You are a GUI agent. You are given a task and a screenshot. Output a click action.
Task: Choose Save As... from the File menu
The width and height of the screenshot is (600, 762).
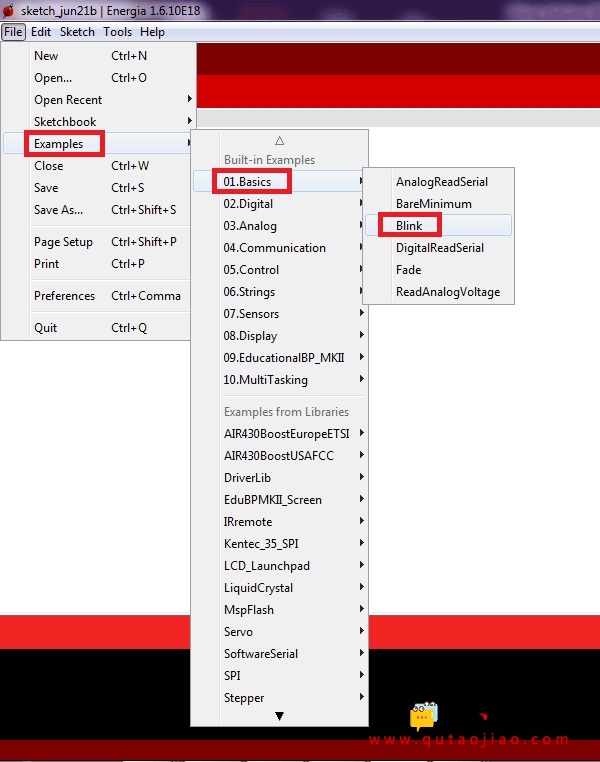pyautogui.click(x=97, y=210)
